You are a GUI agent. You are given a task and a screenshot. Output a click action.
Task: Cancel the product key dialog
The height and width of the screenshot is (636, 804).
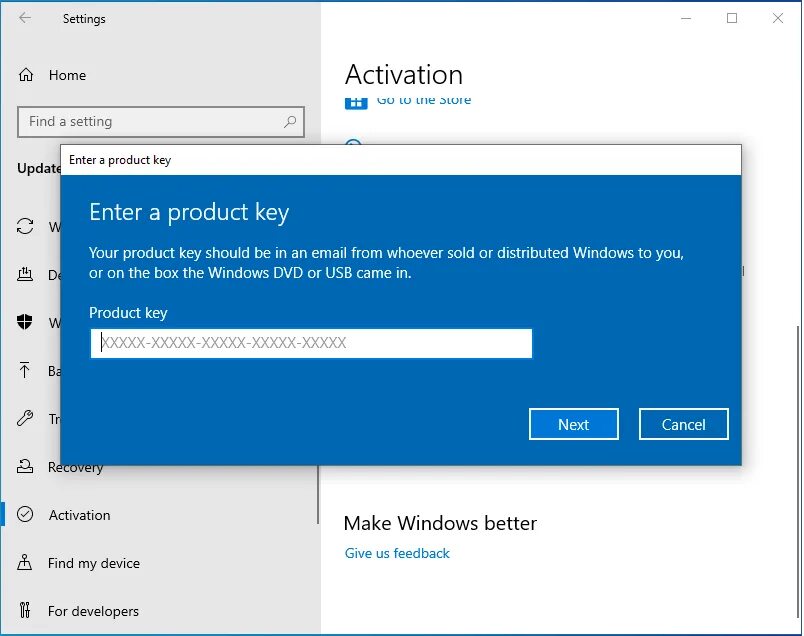pos(684,424)
